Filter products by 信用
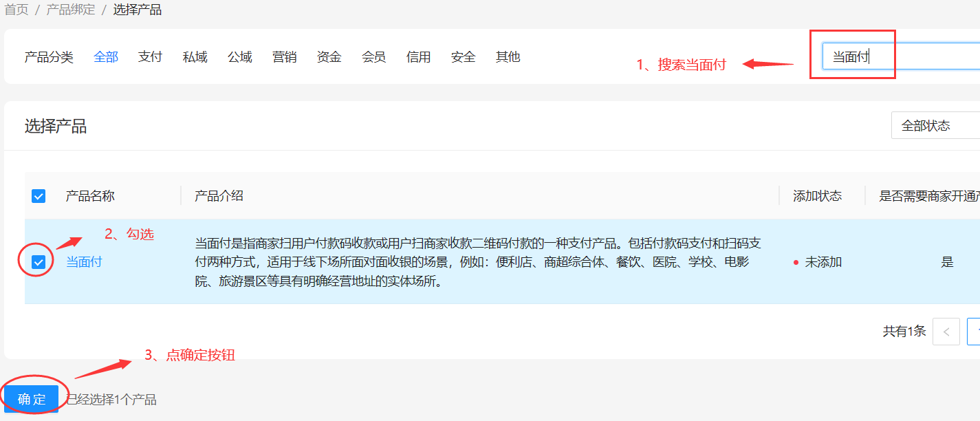 pyautogui.click(x=418, y=57)
